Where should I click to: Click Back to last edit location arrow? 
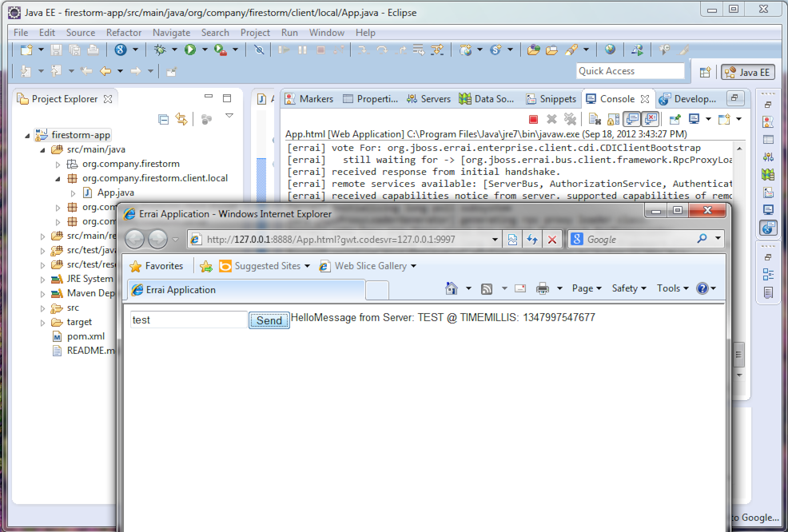click(x=87, y=71)
